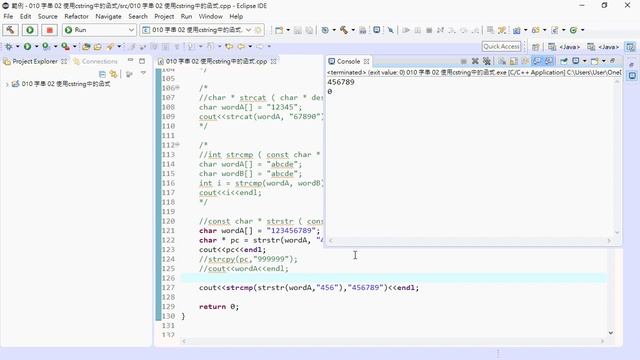Click the Debug gear toolbar icon
Viewport: 640px width, 360px height.
pyautogui.click(x=9, y=47)
